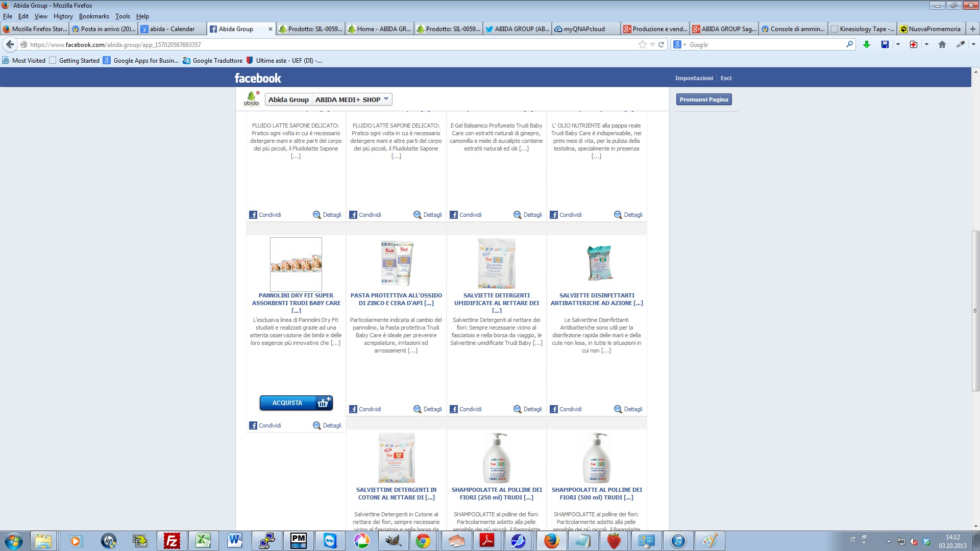Click the basket icon on ACQUISTA button

click(x=324, y=403)
